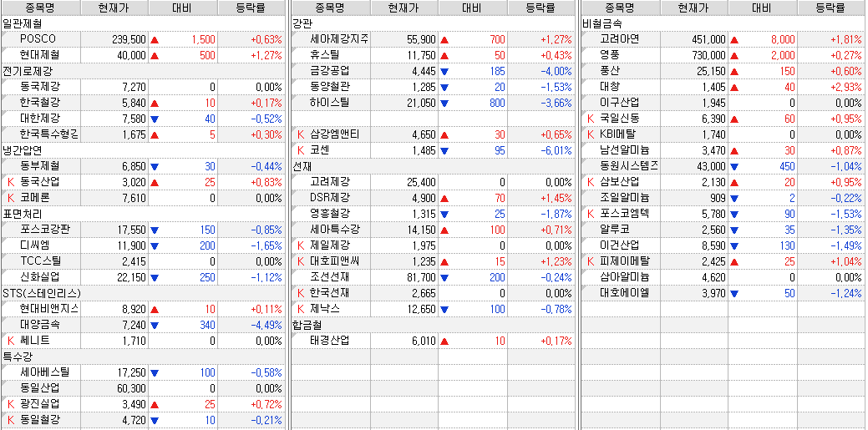Click the red up arrow in POSCO row
The height and width of the screenshot is (430, 868).
pyautogui.click(x=155, y=40)
